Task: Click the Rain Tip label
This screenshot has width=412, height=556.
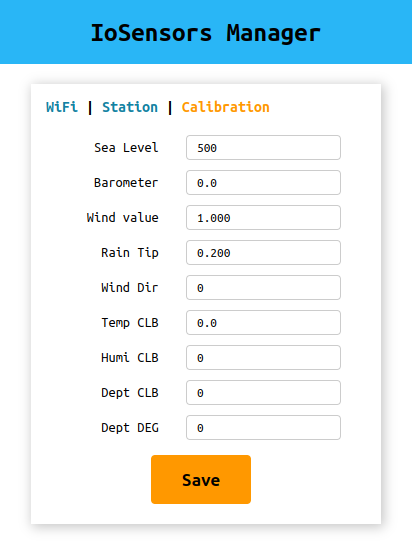Action: tap(130, 252)
